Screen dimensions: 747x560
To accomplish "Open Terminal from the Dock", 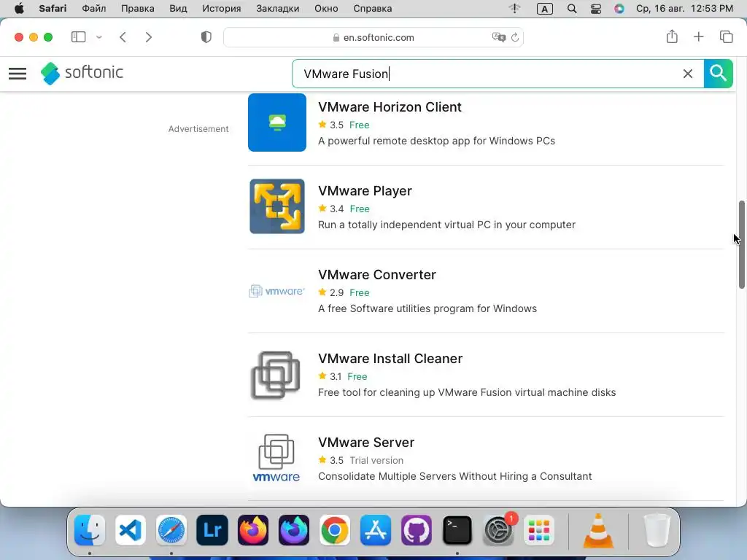I will [x=457, y=530].
